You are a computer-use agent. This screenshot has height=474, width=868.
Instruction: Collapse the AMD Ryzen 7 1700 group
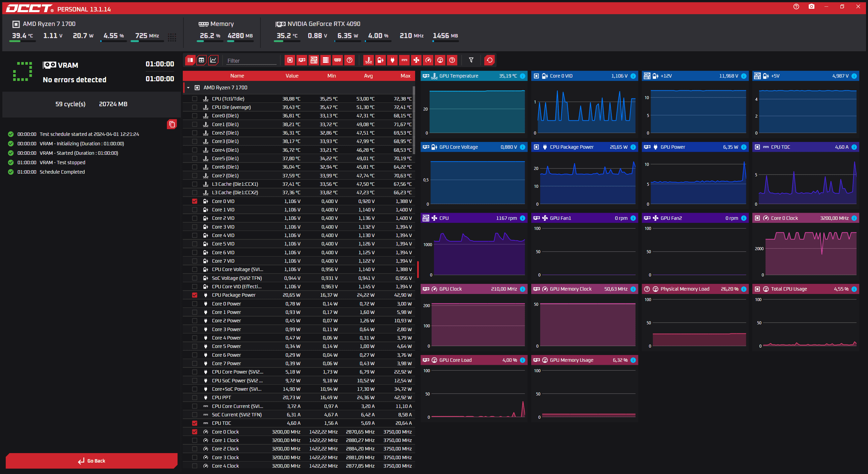188,88
